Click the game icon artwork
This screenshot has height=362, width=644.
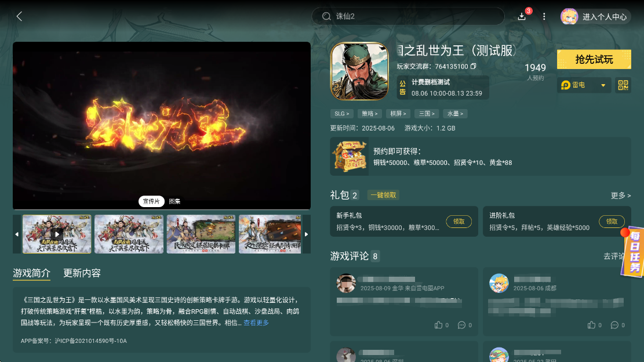[x=359, y=71]
